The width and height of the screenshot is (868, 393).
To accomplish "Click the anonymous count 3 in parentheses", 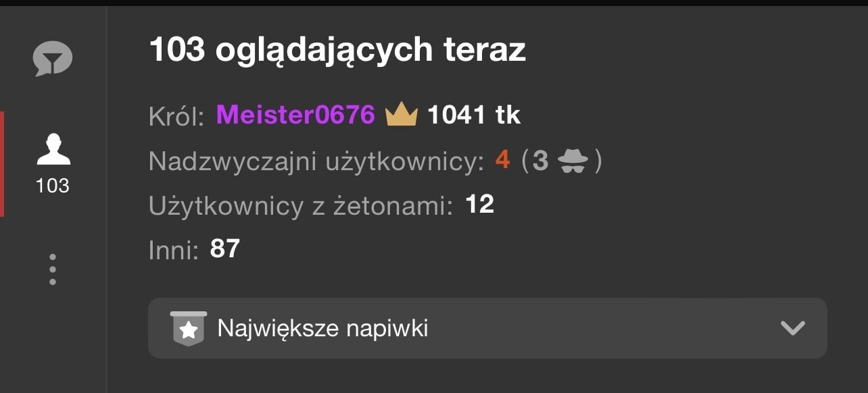I will 540,161.
